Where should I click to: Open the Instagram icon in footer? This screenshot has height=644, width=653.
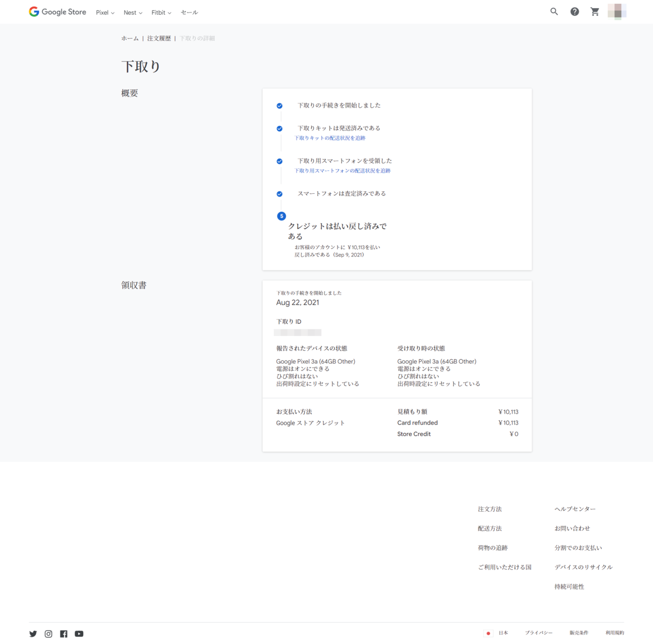click(48, 634)
